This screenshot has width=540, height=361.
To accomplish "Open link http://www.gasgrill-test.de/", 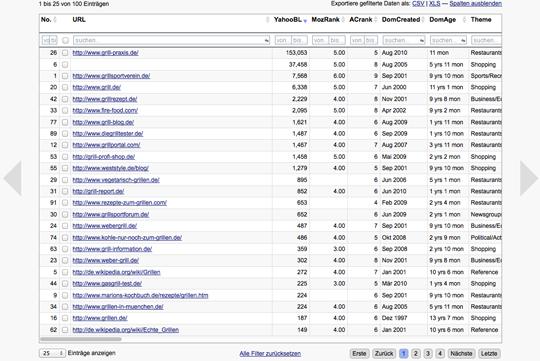I will pyautogui.click(x=107, y=284).
